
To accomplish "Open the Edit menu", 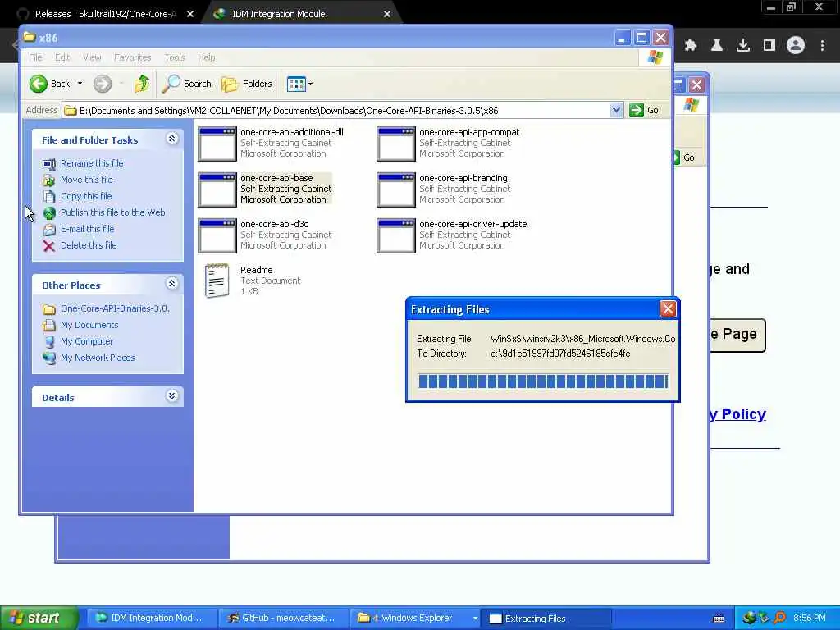I will click(x=62, y=57).
